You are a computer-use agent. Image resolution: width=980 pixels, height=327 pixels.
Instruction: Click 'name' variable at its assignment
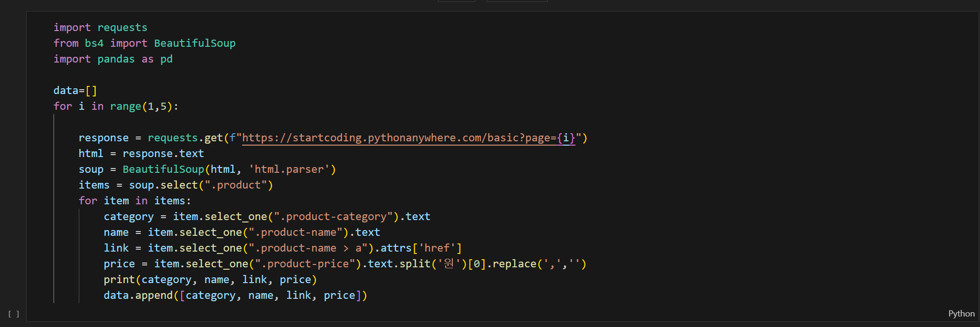(116, 232)
